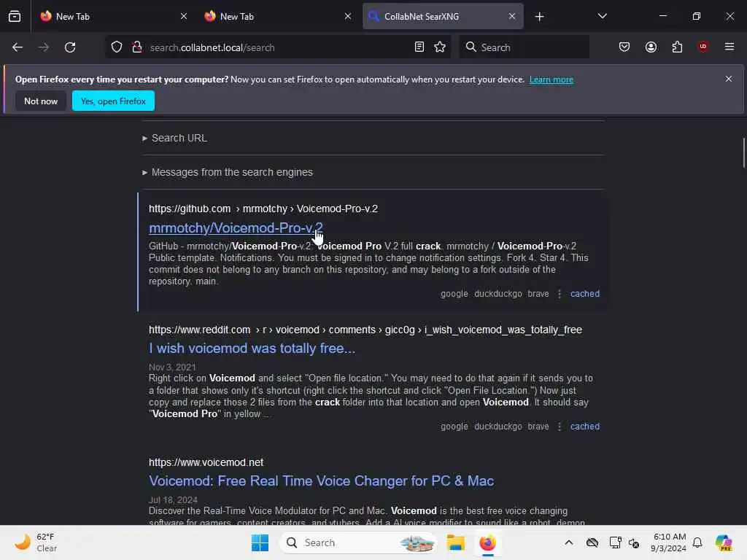The image size is (747, 560).
Task: Click the Windows taskbar search box
Action: click(x=358, y=542)
